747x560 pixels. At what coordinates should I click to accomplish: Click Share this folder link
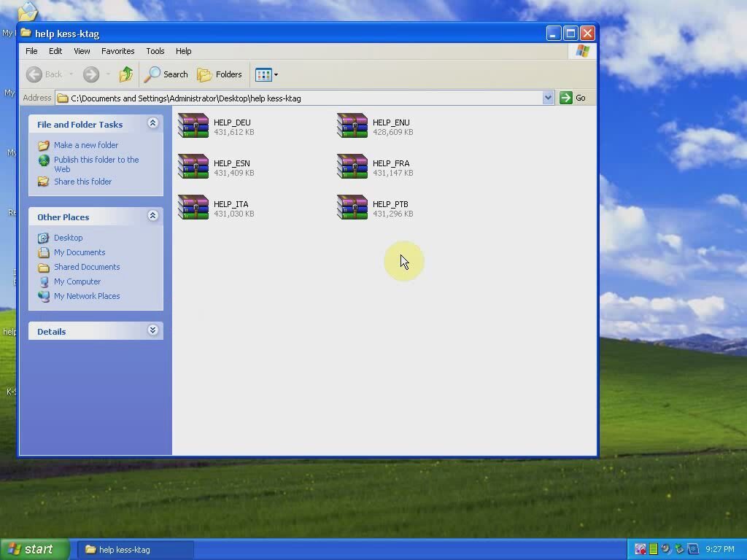coord(83,182)
